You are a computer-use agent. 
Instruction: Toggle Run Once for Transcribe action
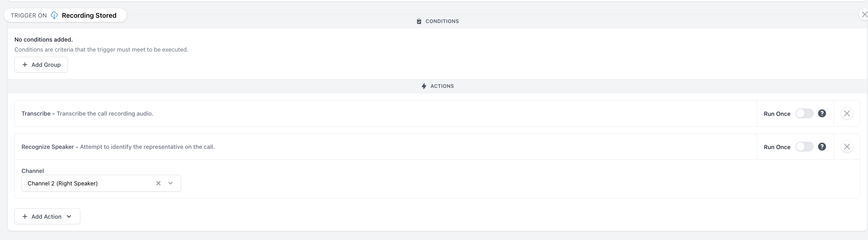[804, 113]
